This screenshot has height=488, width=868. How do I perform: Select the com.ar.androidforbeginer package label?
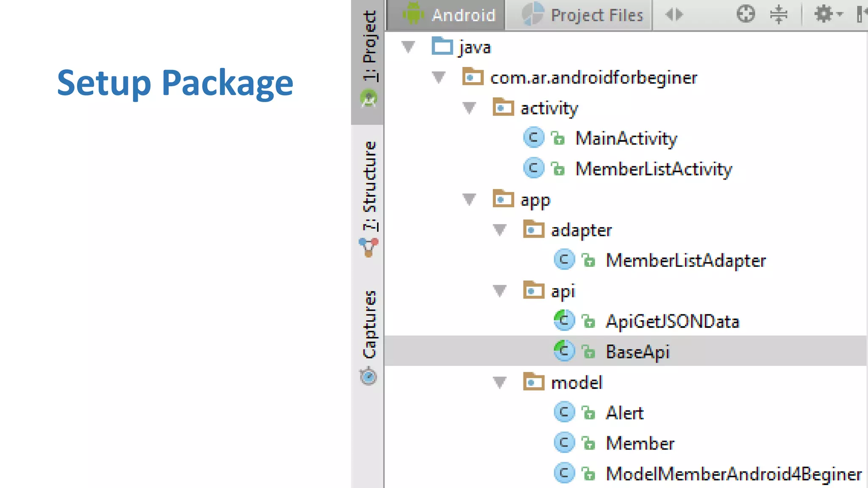pyautogui.click(x=594, y=78)
